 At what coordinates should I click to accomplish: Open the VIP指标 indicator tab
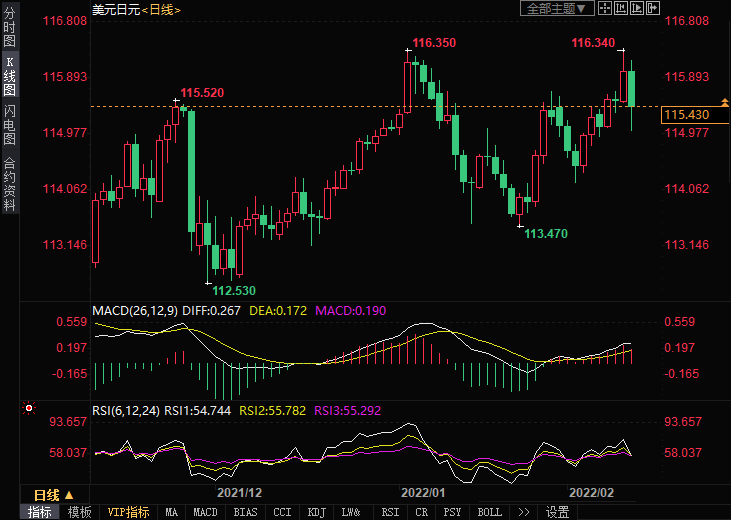pos(129,512)
